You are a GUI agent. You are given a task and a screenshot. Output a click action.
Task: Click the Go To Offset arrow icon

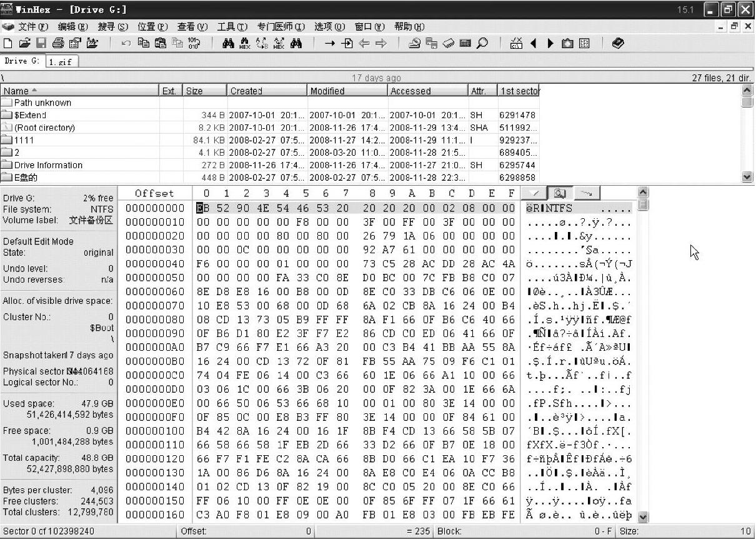pos(330,44)
